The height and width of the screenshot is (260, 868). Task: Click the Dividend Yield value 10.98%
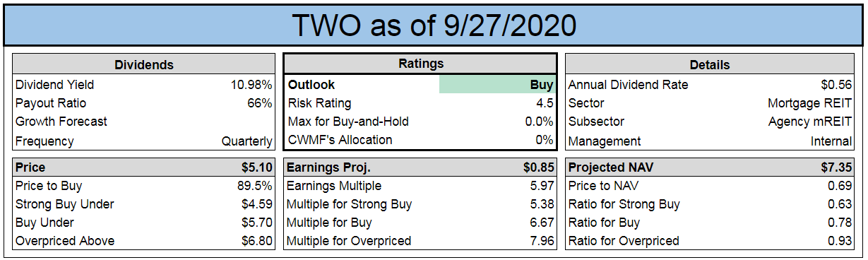(x=251, y=85)
